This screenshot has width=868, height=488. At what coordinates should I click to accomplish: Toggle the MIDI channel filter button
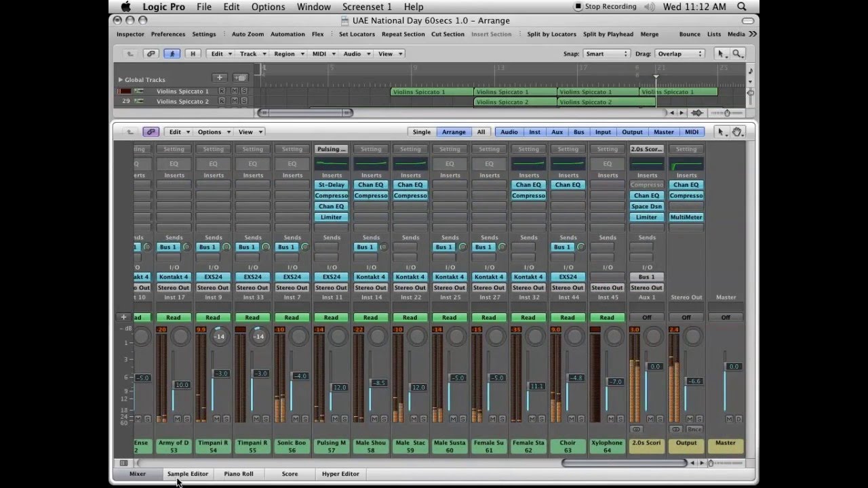(692, 132)
